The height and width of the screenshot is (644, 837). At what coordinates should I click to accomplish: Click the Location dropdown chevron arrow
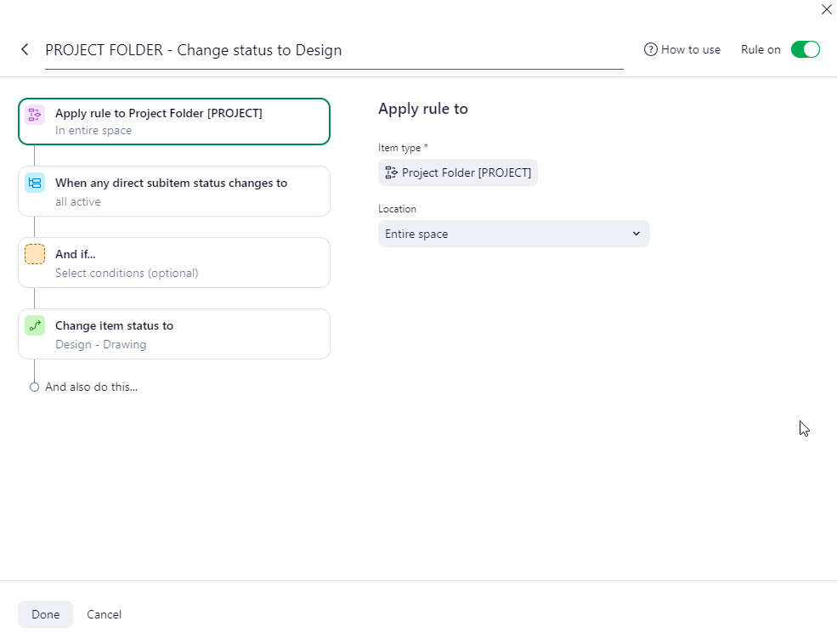636,234
